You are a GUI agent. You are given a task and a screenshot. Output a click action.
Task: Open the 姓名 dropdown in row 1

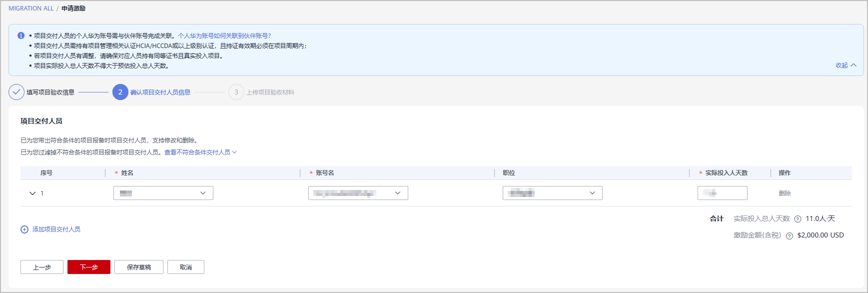163,193
